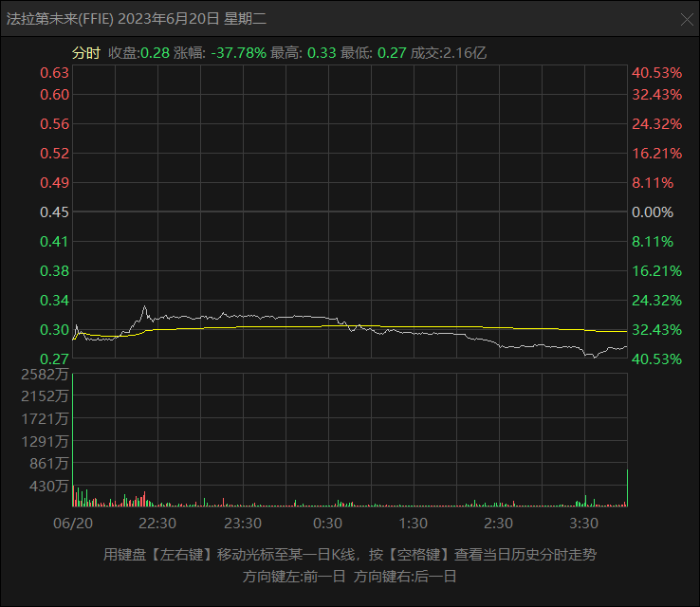Click the 0.60 price axis label
Image resolution: width=700 pixels, height=607 pixels.
(x=54, y=95)
